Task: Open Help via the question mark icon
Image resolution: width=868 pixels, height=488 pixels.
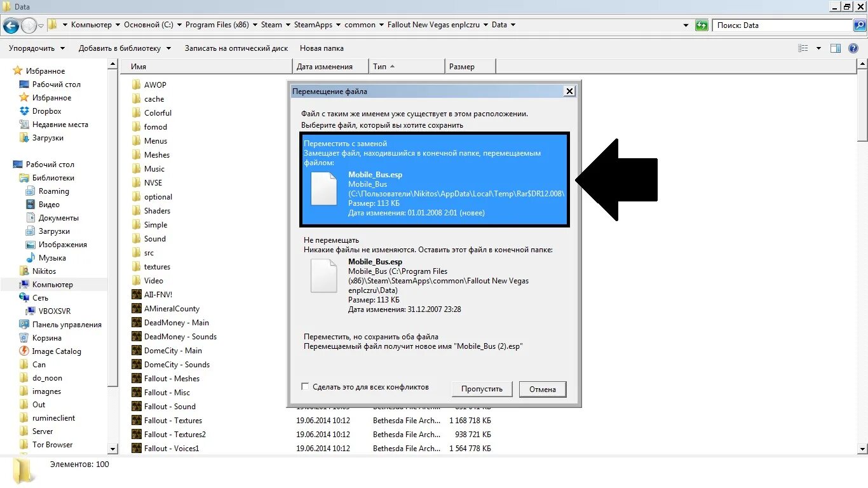Action: pos(853,48)
